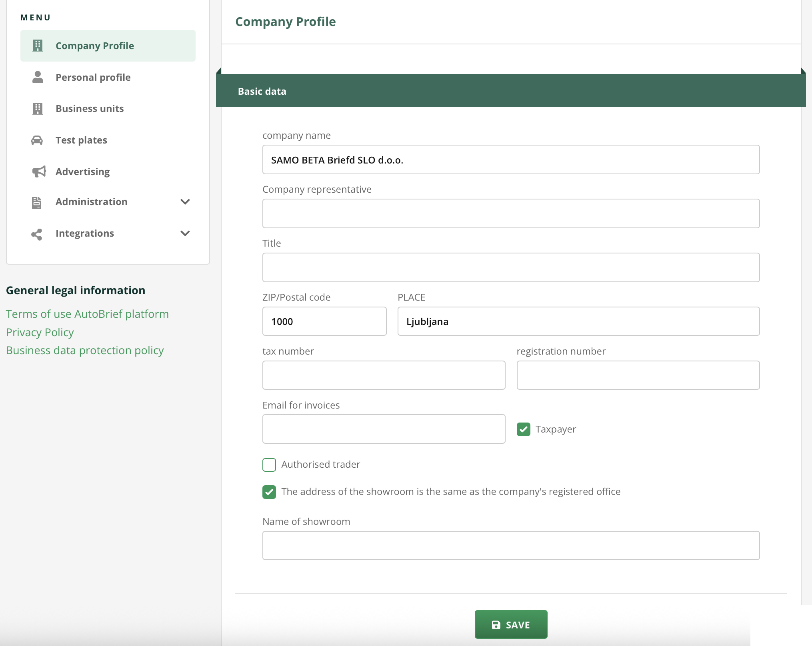Open the Advertising menu item
The width and height of the screenshot is (812, 646).
click(82, 172)
